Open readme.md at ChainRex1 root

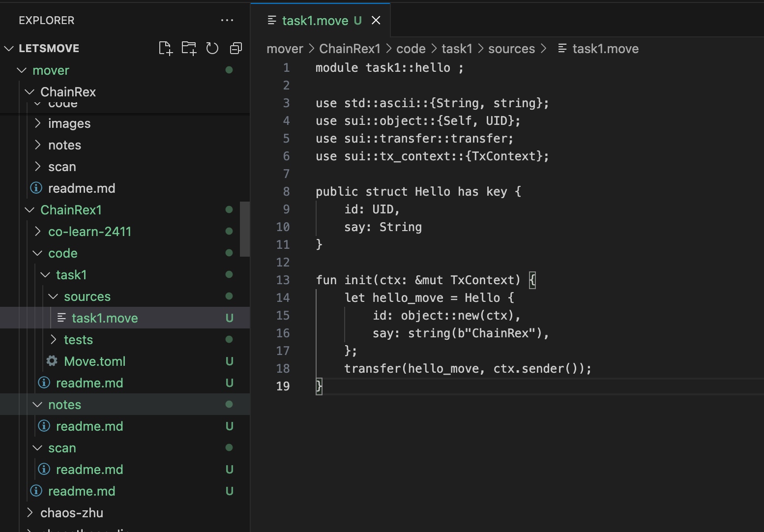point(125,491)
